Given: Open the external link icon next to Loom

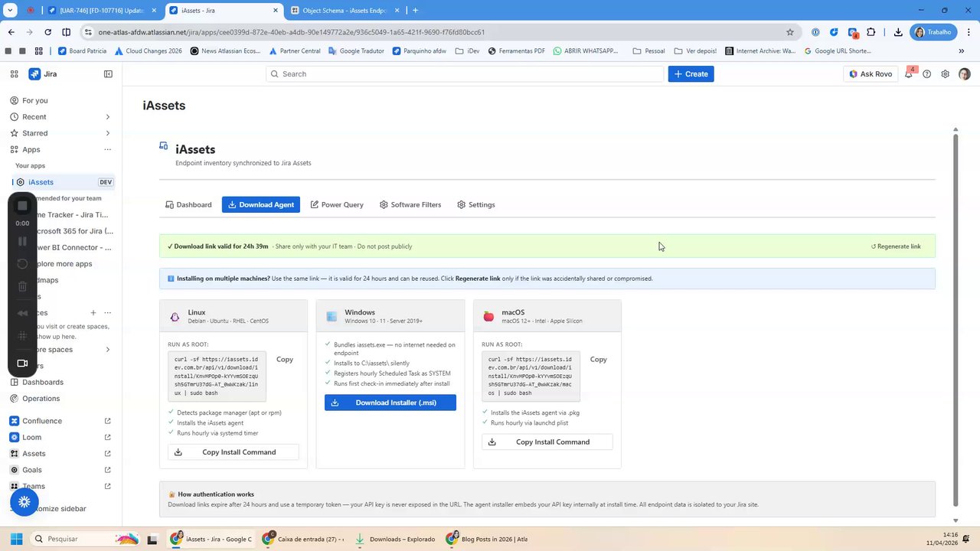Looking at the screenshot, I should [x=107, y=438].
